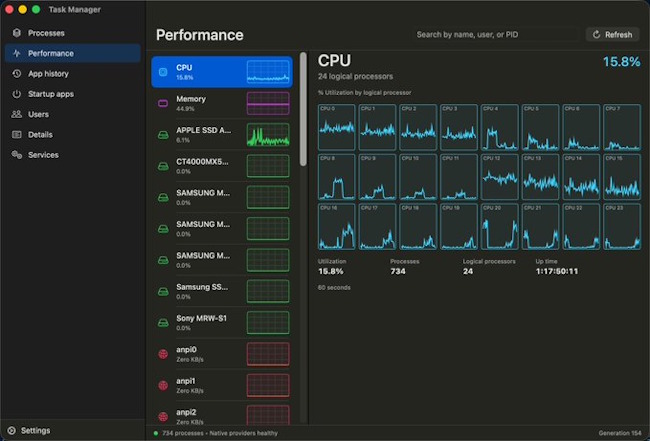Open the Details page
Screen dimensions: 650x441
coord(73,134)
